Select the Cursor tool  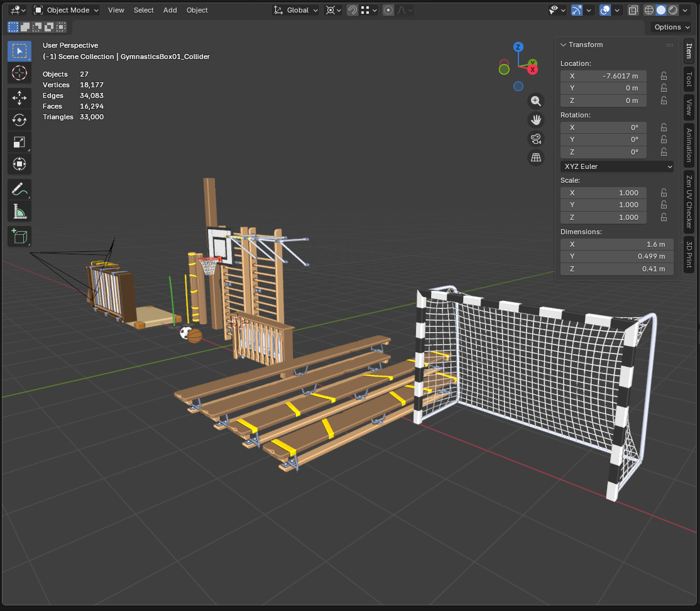[19, 73]
